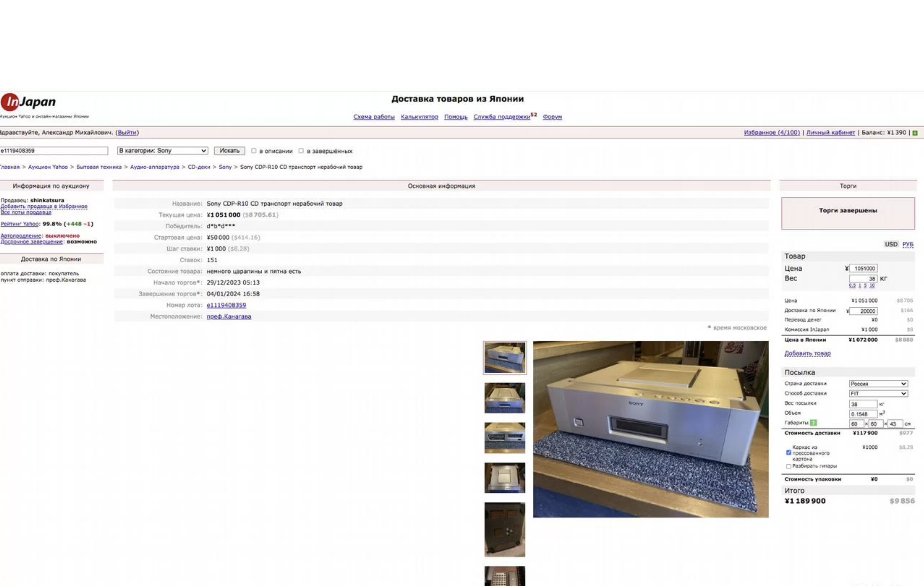
Task: Click the Цена input showing 1051000
Action: (863, 269)
